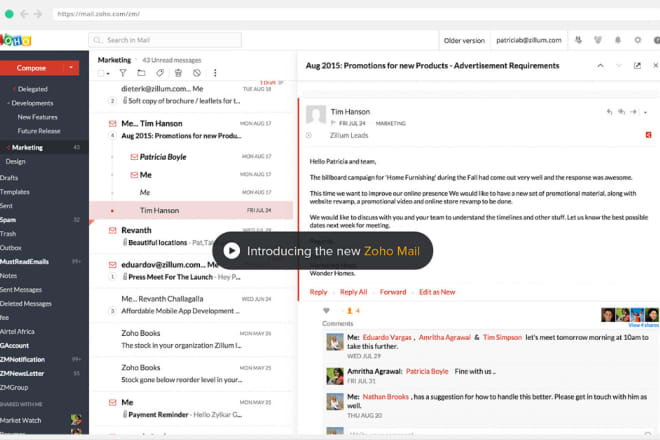Viewport: 660px width, 440px height.
Task: Open the Tim Hanson FRI JUL 24 message
Action: tap(192, 210)
